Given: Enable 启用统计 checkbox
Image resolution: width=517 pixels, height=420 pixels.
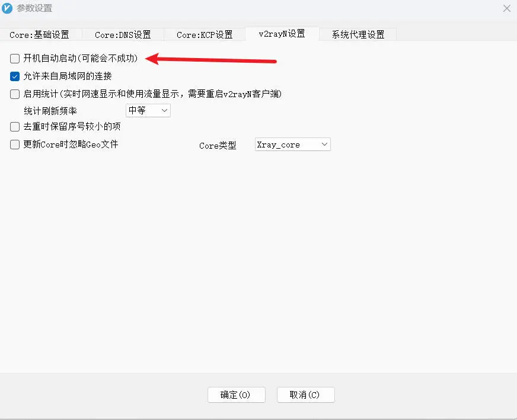Looking at the screenshot, I should tap(15, 94).
